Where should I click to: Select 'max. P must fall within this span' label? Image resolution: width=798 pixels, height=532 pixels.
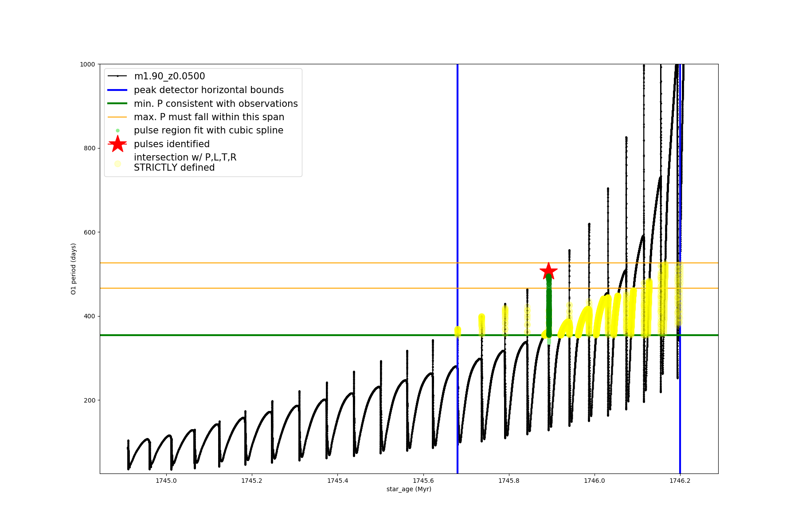click(x=209, y=117)
